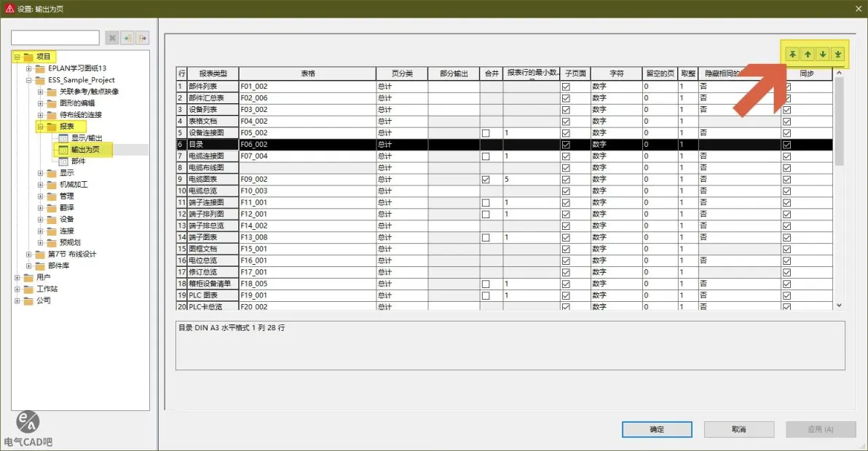Uncheck 合并 checkbox for 电缆图表 row

tap(486, 180)
